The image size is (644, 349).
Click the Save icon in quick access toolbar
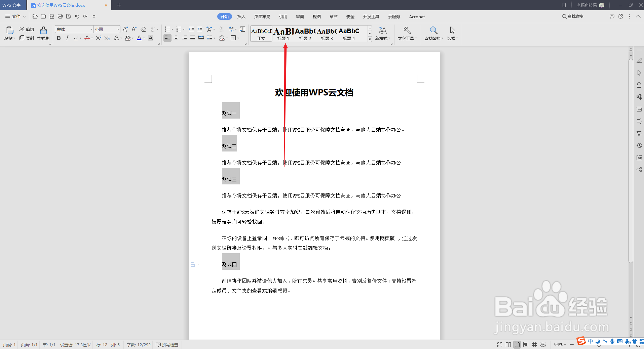43,16
